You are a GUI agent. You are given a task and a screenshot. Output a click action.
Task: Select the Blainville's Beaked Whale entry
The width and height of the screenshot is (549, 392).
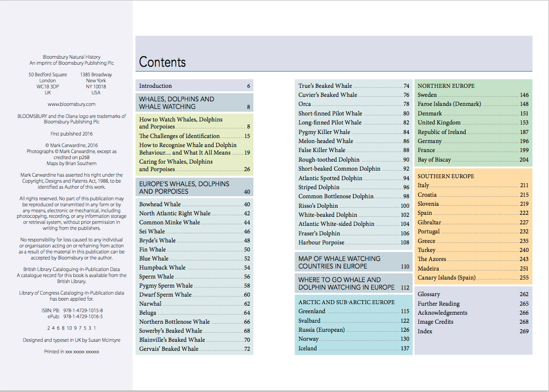tap(194, 340)
